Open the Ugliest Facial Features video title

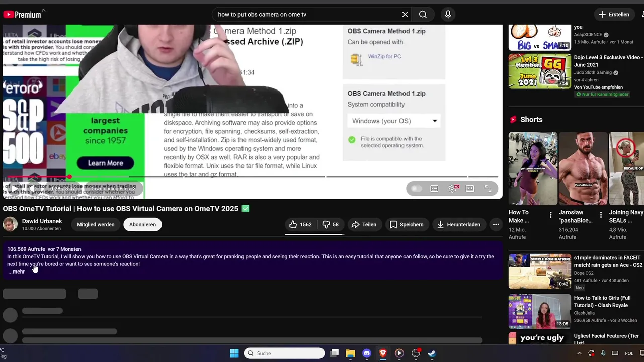tap(606, 339)
